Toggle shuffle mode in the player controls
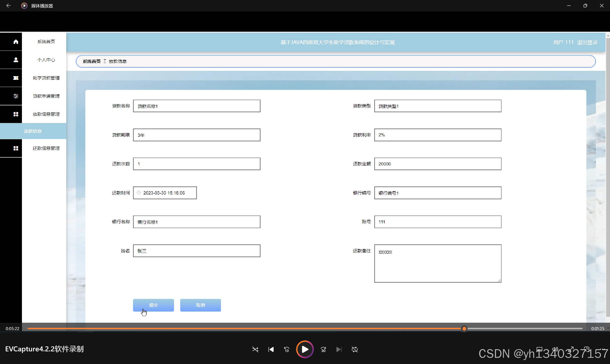This screenshot has height=364, width=610. (255, 349)
